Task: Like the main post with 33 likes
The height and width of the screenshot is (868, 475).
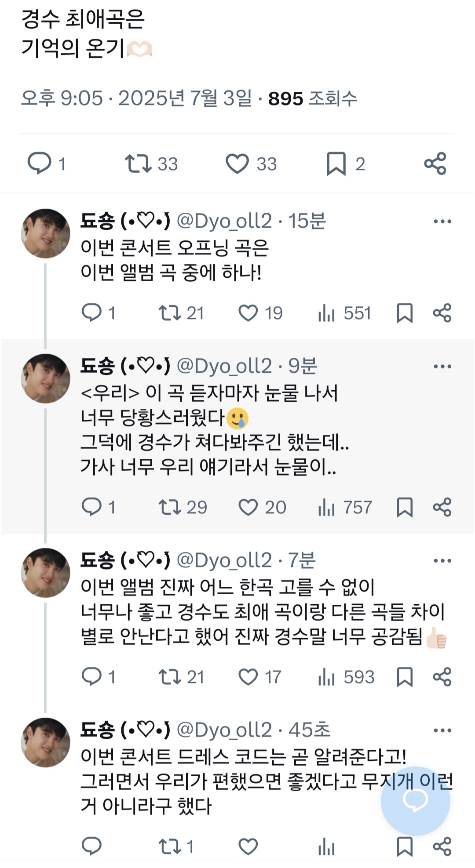Action: pos(237,163)
